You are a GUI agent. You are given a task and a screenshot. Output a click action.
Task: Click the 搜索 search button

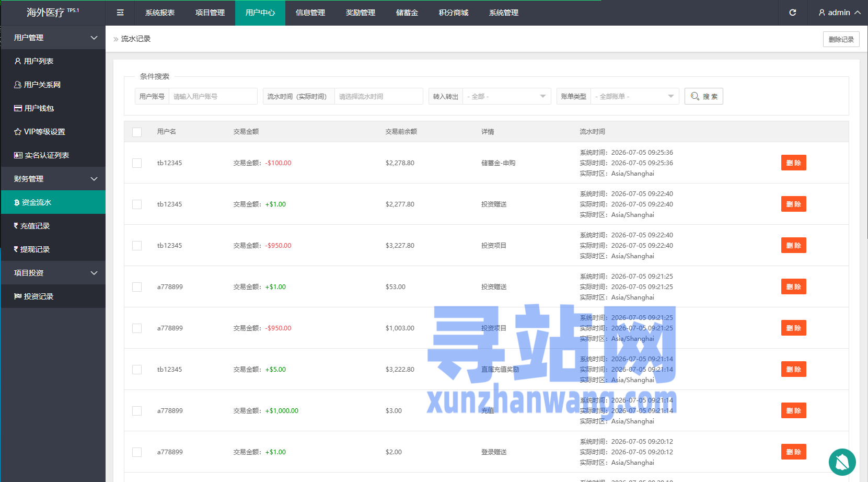pos(704,96)
